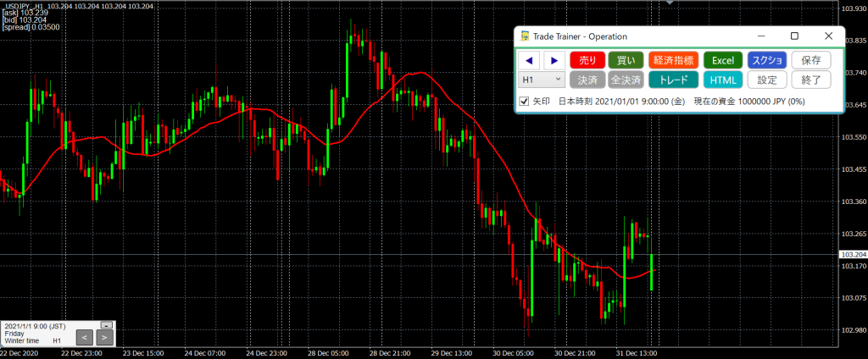Close the position with 決済
This screenshot has height=359, width=868.
(587, 80)
